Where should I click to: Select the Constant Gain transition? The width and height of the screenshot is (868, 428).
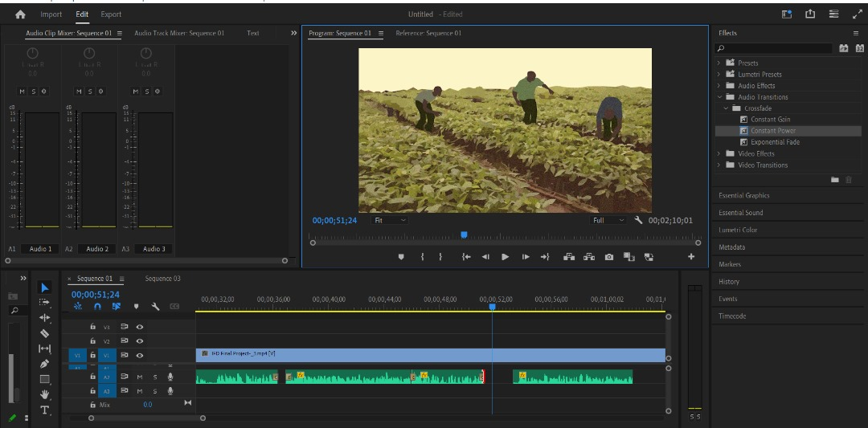(x=770, y=120)
